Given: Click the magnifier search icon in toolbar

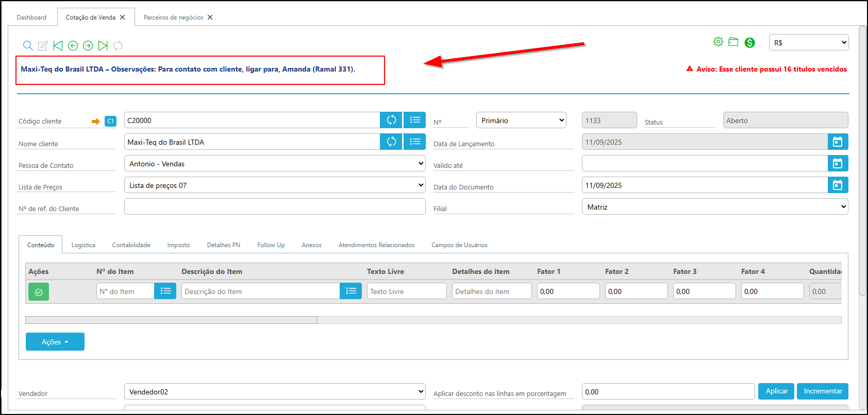Looking at the screenshot, I should point(28,46).
